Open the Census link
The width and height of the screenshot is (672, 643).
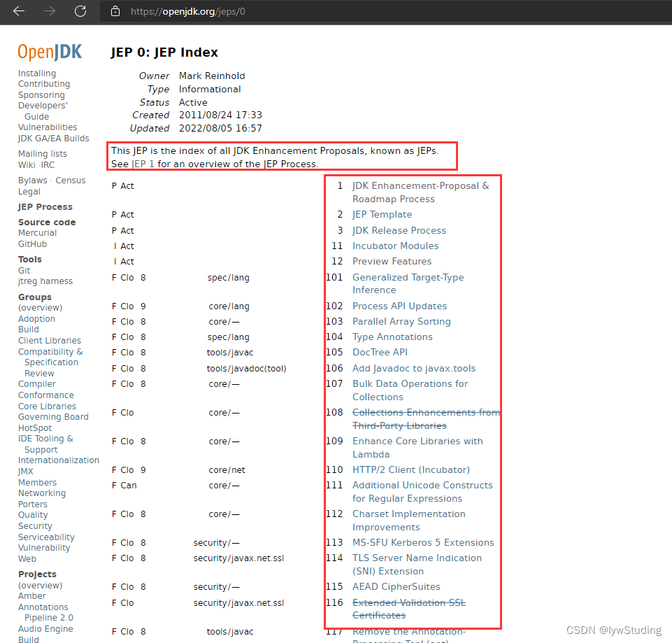pyautogui.click(x=71, y=181)
